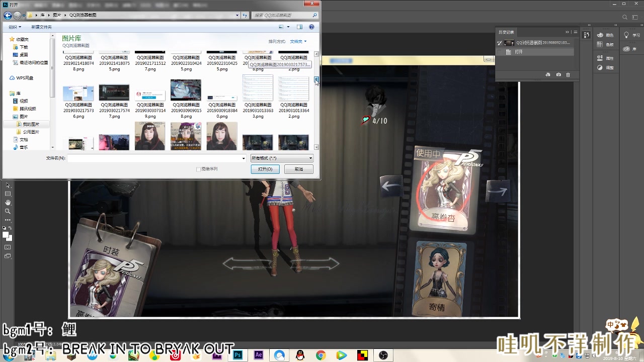Select the 20190309090158.png thumbnail
This screenshot has width=644, height=362.
point(186,90)
